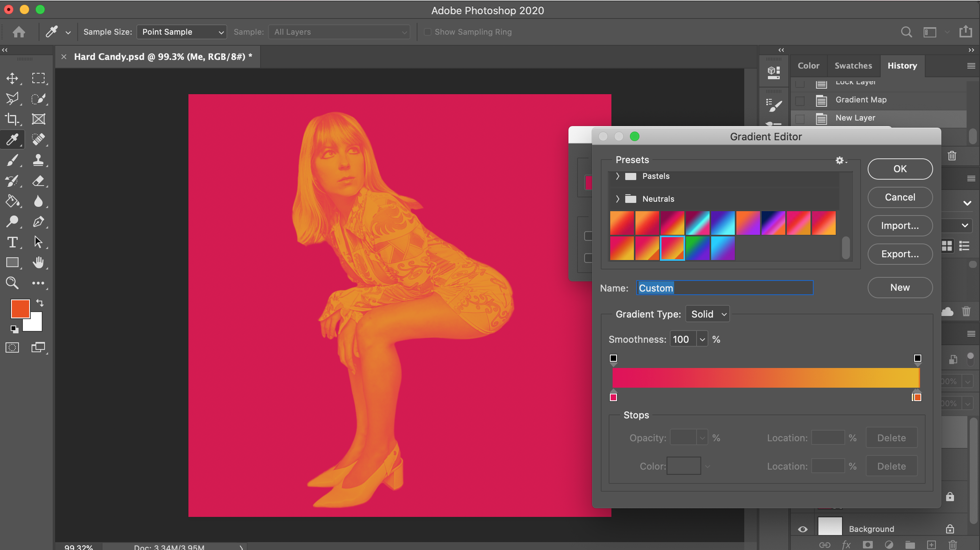This screenshot has width=980, height=550.
Task: Open the Sample Size dropdown
Action: (182, 32)
